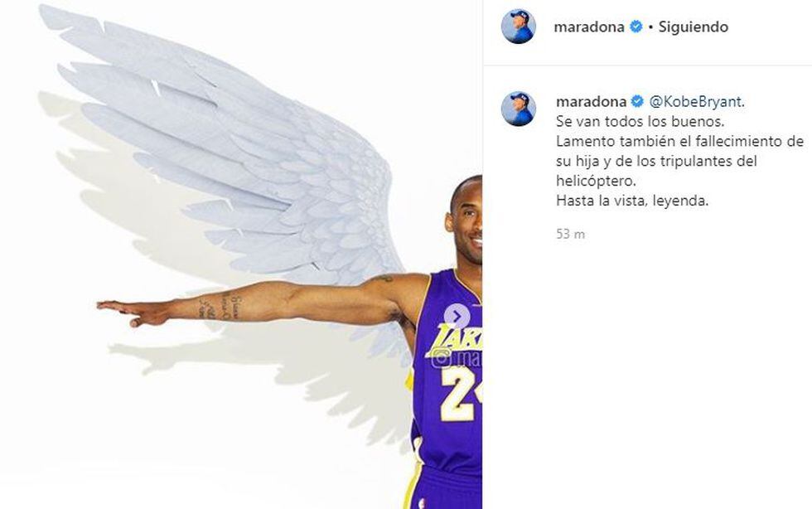Click caption line "Se van todos los buenos."
Viewport: 812px width, 509px height.
point(640,122)
